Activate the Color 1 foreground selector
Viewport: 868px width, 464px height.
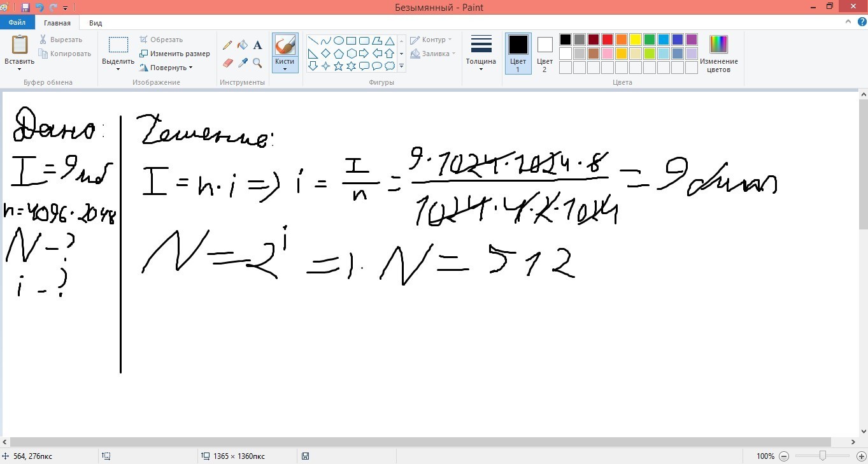[x=518, y=54]
